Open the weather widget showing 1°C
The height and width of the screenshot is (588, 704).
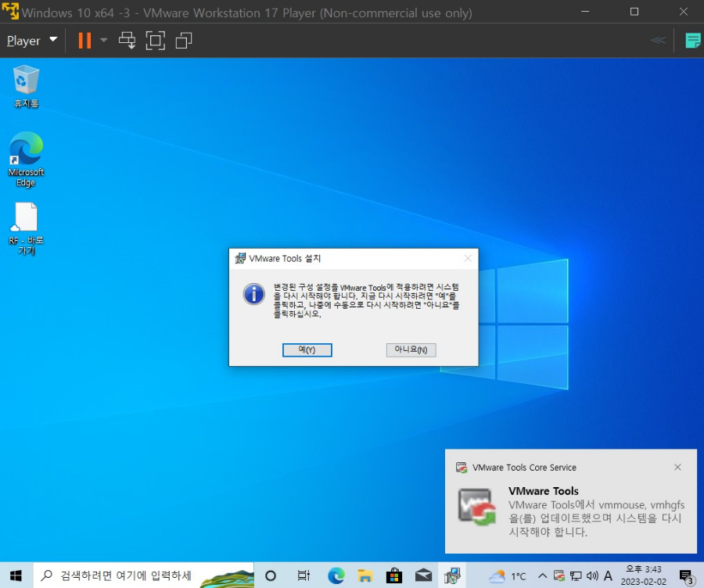click(508, 576)
